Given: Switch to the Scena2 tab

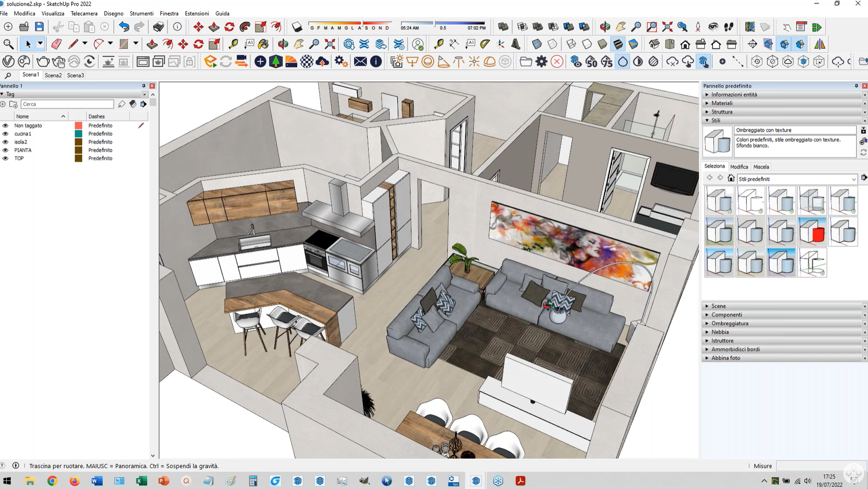Looking at the screenshot, I should (53, 75).
